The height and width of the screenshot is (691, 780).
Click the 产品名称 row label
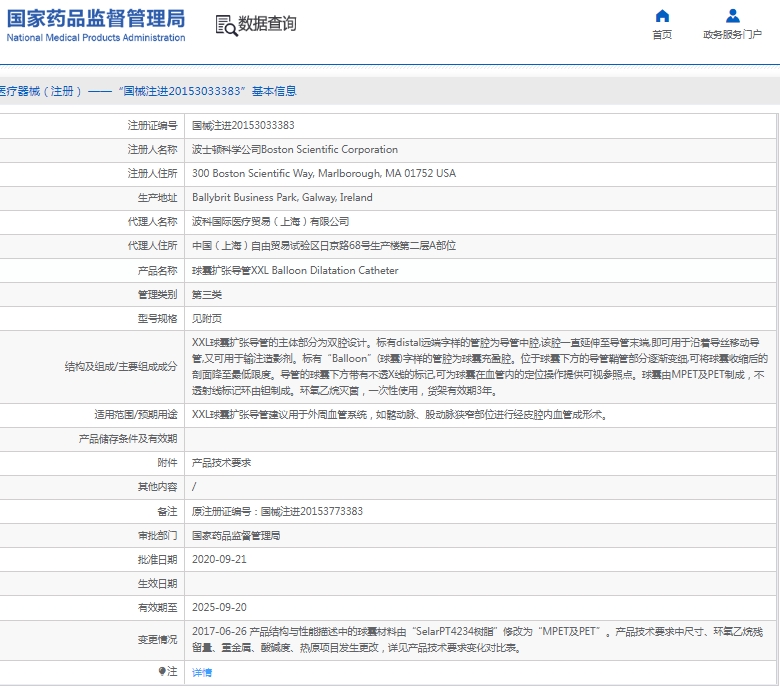[157, 270]
